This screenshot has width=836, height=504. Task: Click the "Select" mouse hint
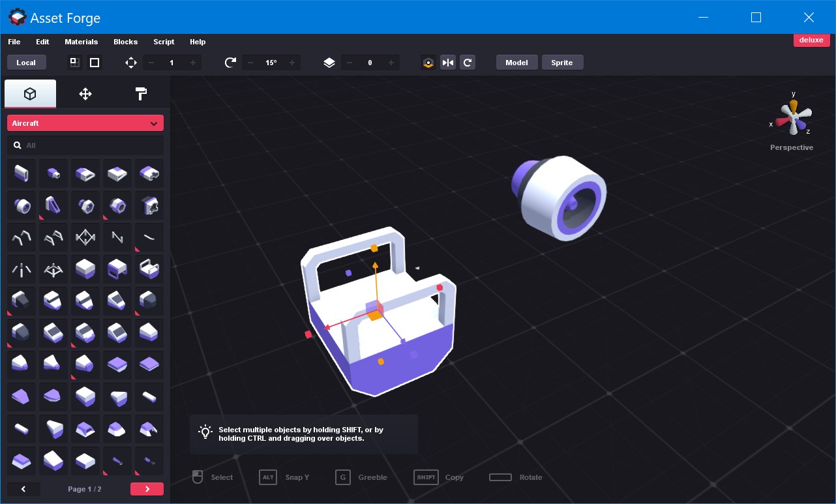pos(213,477)
